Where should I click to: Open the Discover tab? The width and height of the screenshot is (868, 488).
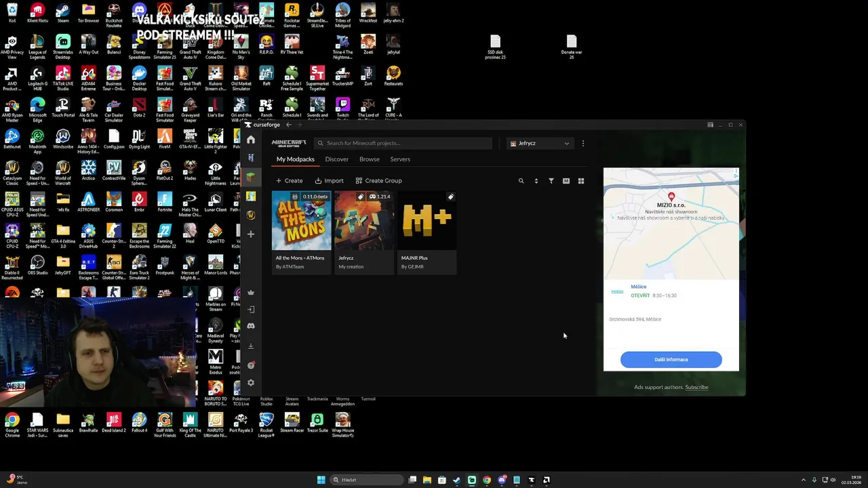click(336, 159)
